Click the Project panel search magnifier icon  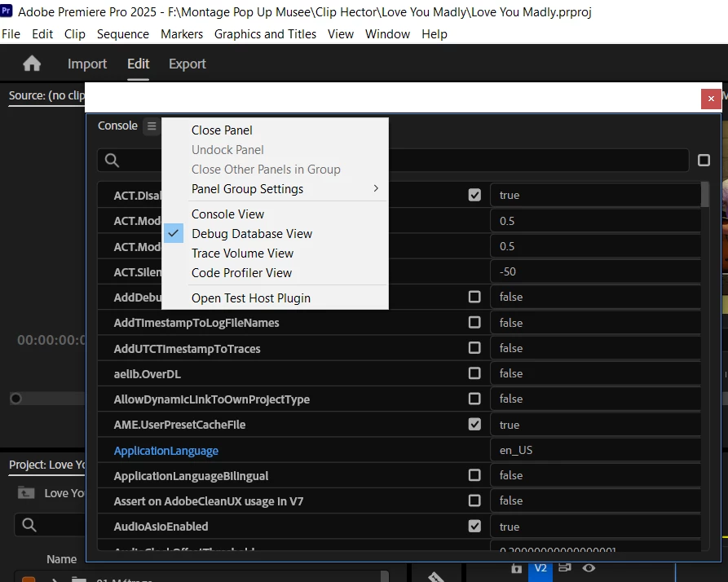[29, 525]
